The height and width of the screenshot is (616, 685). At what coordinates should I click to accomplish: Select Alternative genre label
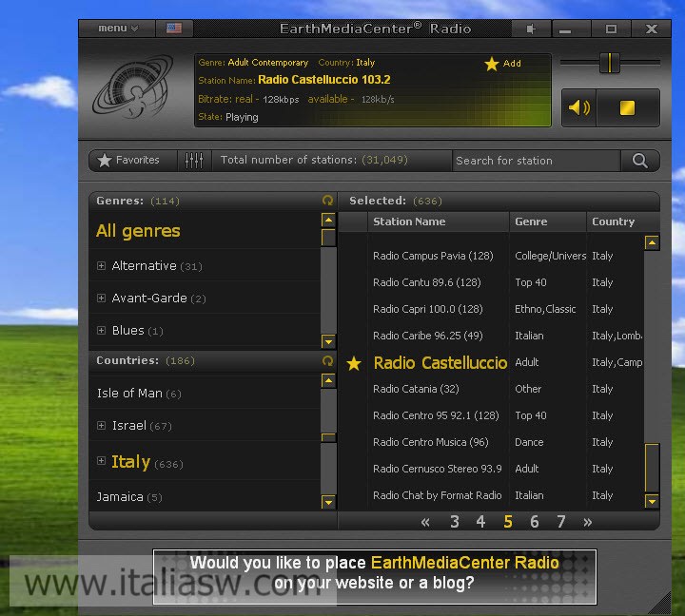144,266
